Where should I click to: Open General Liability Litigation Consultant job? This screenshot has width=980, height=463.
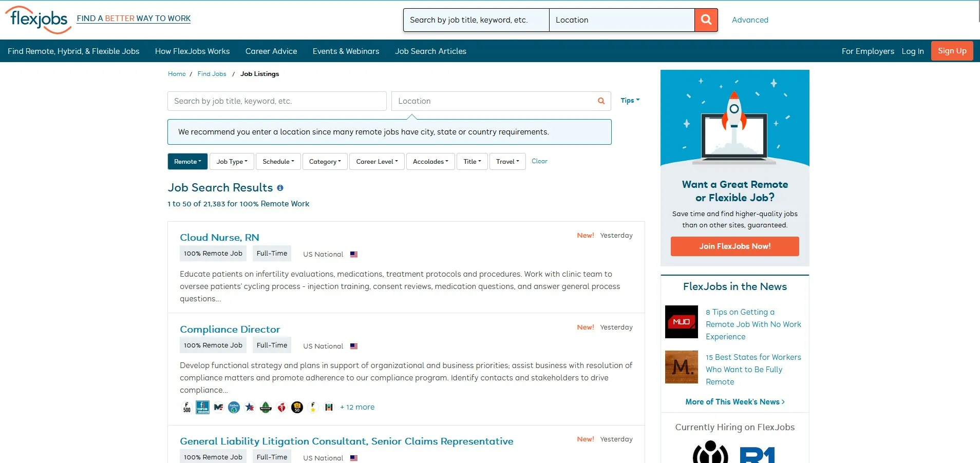pos(347,441)
